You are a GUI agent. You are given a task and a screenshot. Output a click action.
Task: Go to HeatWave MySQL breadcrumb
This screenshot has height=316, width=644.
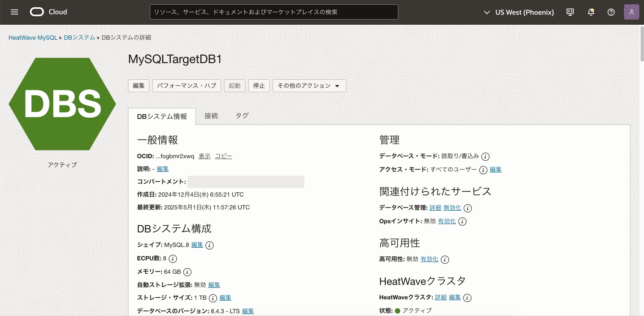click(x=33, y=38)
